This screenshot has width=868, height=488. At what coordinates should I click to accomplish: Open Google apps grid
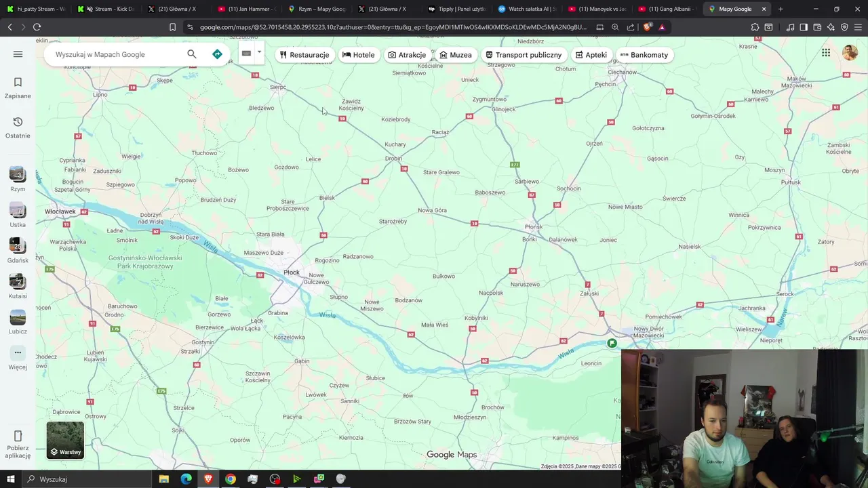click(x=826, y=53)
